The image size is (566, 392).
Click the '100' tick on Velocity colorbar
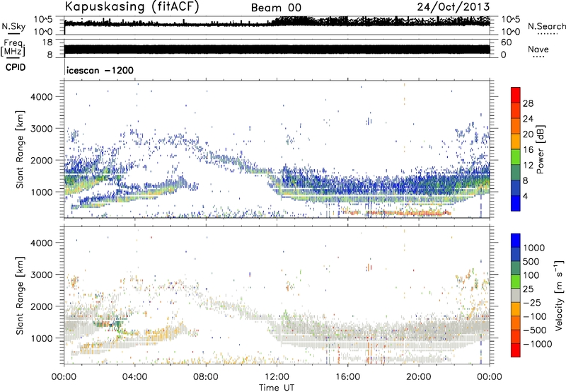[531, 275]
